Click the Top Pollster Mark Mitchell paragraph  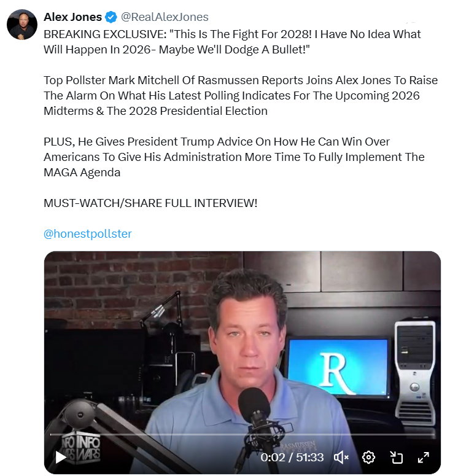coord(241,96)
